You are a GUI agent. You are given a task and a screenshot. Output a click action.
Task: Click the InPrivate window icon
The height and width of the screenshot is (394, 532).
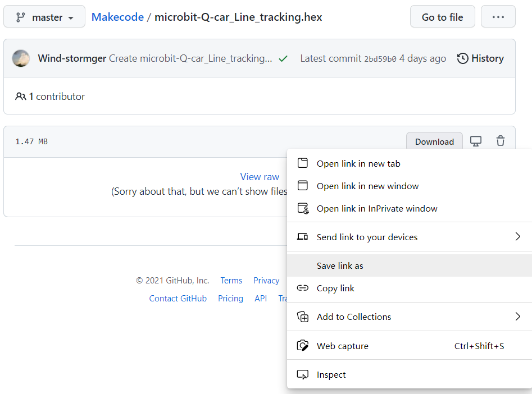point(303,208)
